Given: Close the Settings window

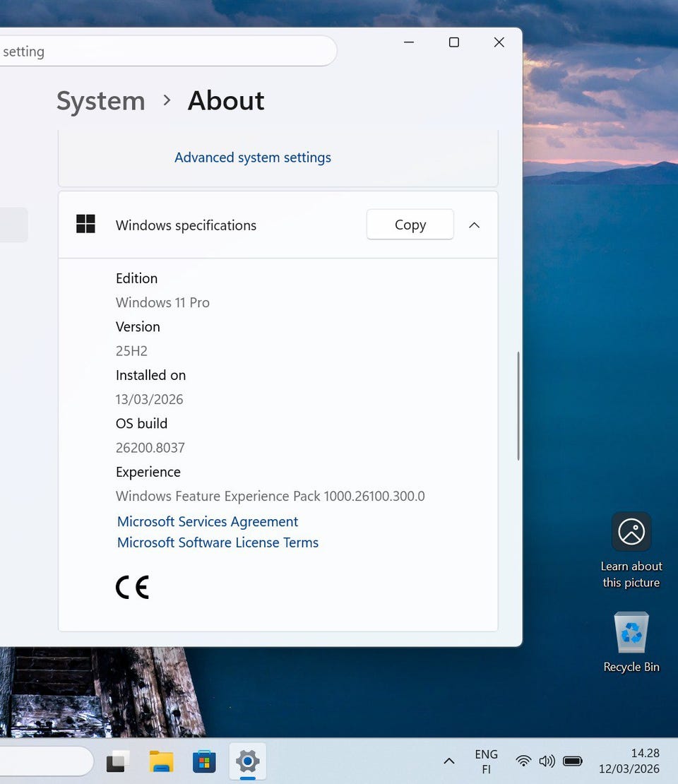Looking at the screenshot, I should click(x=499, y=42).
